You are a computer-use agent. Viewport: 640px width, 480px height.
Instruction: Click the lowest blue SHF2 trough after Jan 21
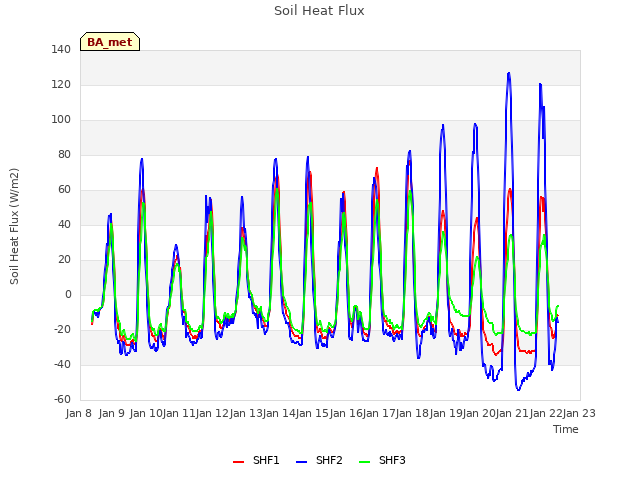[x=518, y=389]
